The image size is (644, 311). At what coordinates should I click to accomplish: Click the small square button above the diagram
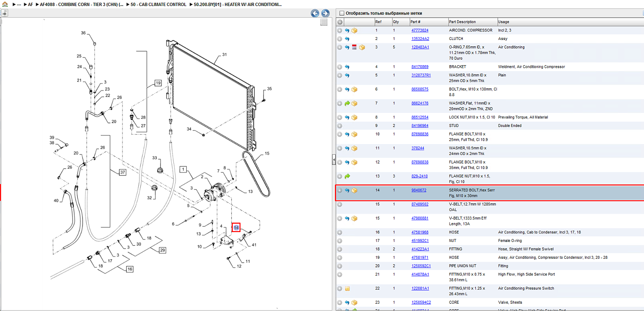[324, 22]
